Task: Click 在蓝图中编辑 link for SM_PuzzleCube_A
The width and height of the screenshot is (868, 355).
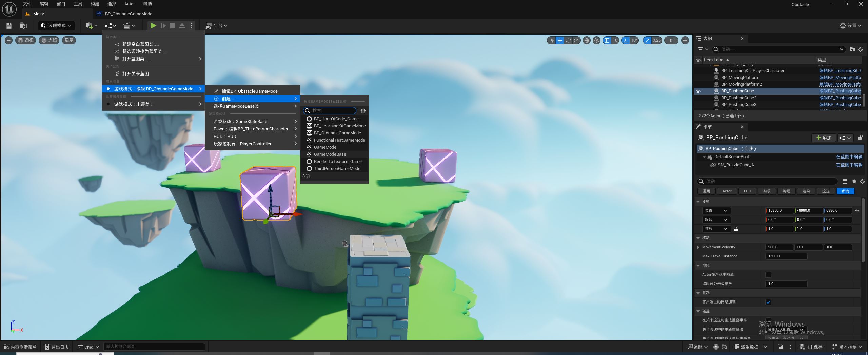Action: tap(849, 165)
